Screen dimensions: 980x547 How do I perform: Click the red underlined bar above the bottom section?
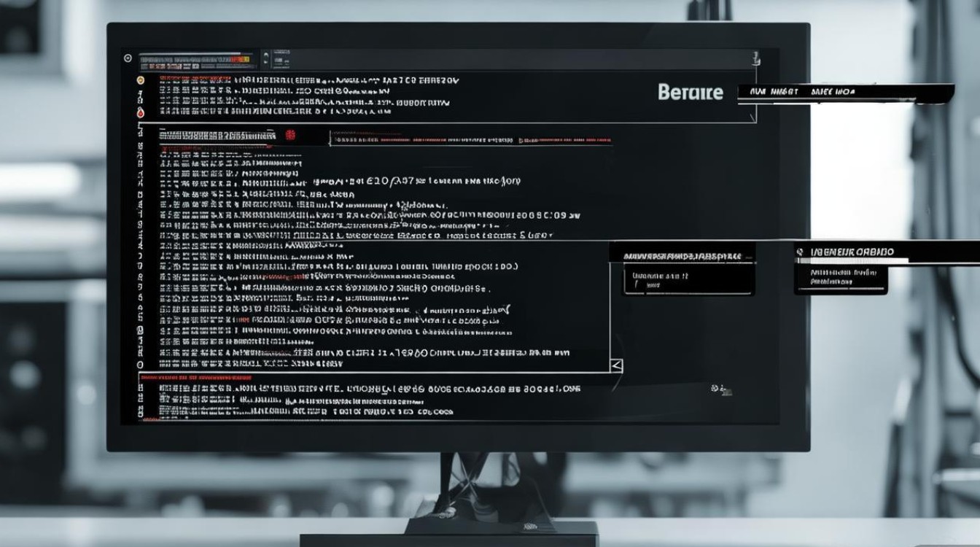pos(195,378)
